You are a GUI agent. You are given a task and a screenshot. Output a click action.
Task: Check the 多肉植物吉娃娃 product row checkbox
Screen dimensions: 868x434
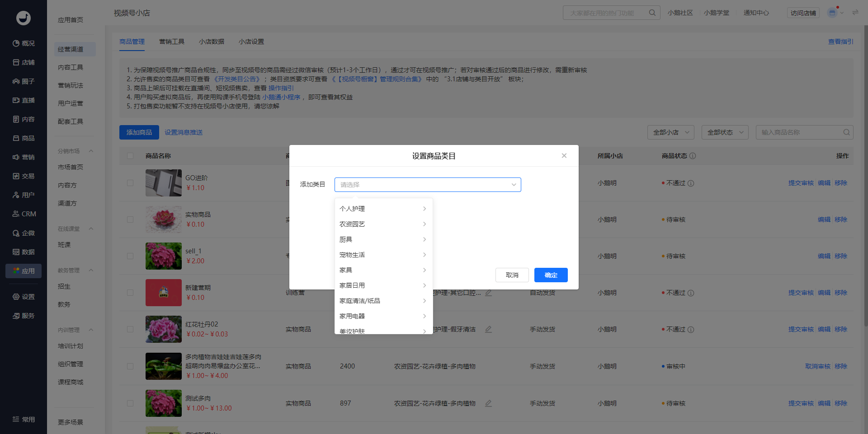click(130, 366)
